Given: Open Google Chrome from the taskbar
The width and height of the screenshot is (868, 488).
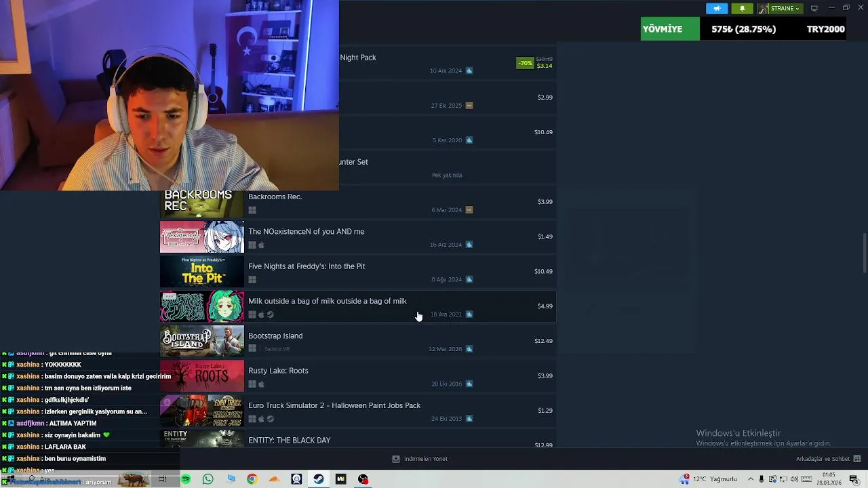Looking at the screenshot, I should [x=252, y=479].
